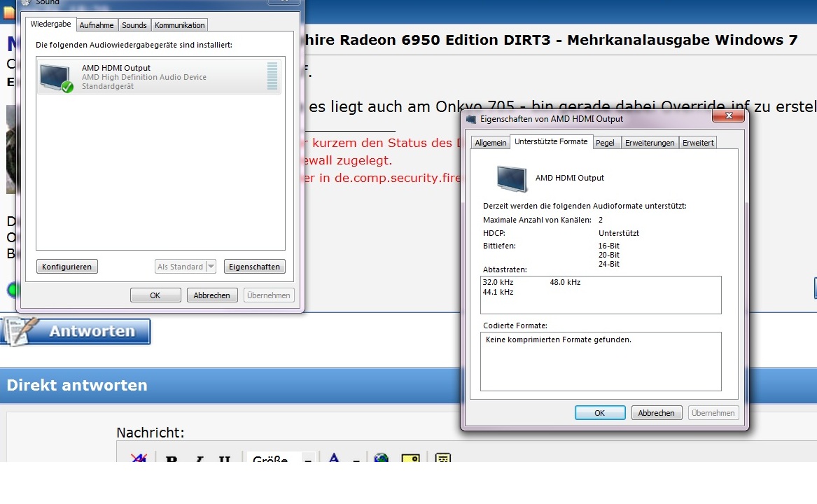Click the HDCP Unterstützt value
This screenshot has height=504, width=817.
click(618, 233)
